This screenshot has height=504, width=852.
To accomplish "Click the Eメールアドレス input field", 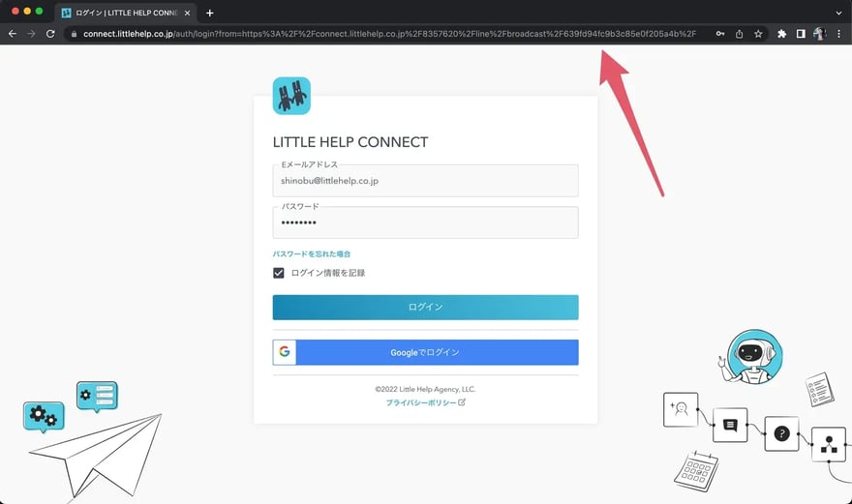I will [425, 181].
